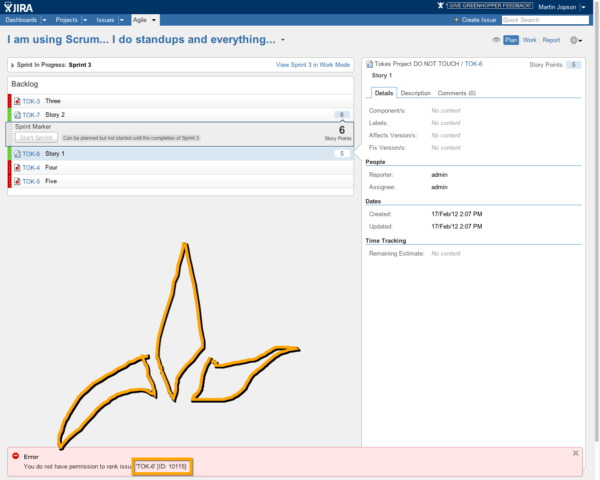Screen dimensions: 600x480
Task: Select the Plan mode button
Action: click(x=511, y=40)
